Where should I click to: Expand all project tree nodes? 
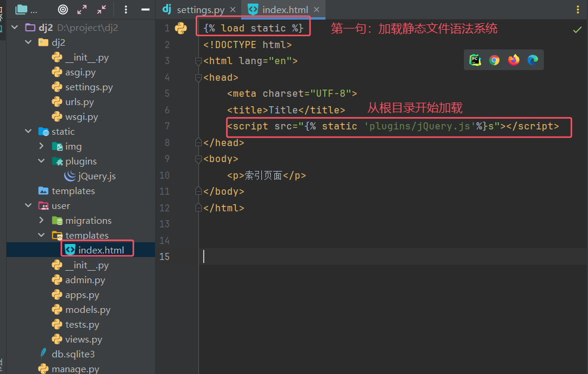(82, 9)
